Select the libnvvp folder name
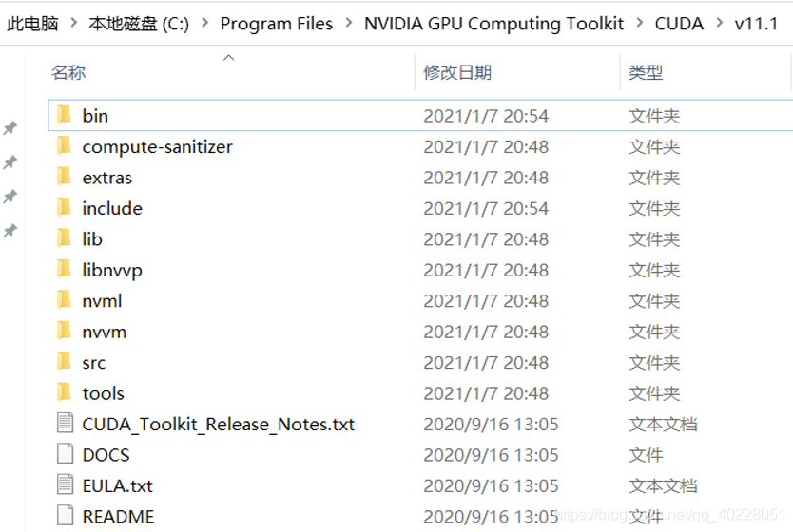 112,270
